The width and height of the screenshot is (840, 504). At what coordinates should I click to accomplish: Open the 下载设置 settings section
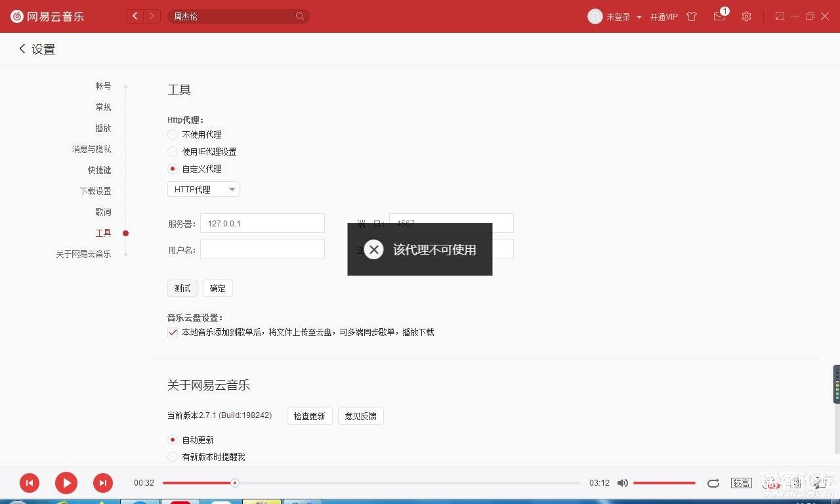coord(95,191)
